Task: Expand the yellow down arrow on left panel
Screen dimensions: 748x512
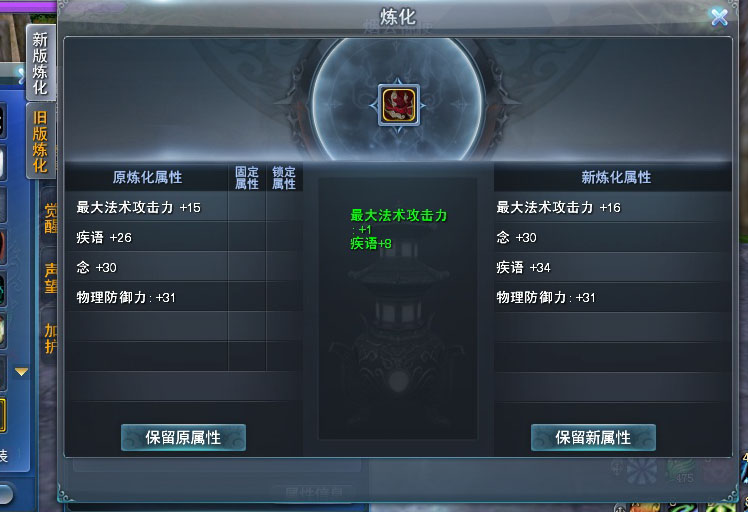Action: pos(21,371)
